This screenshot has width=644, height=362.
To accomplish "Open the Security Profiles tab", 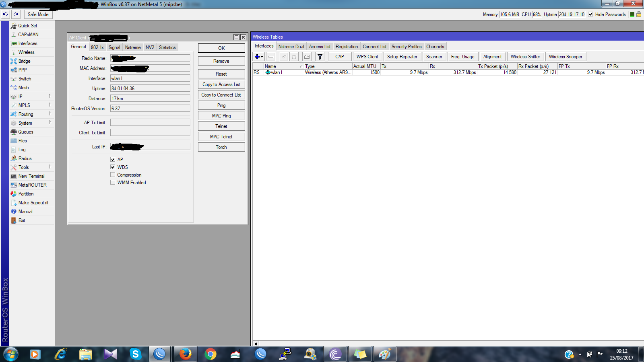I will tap(407, 47).
